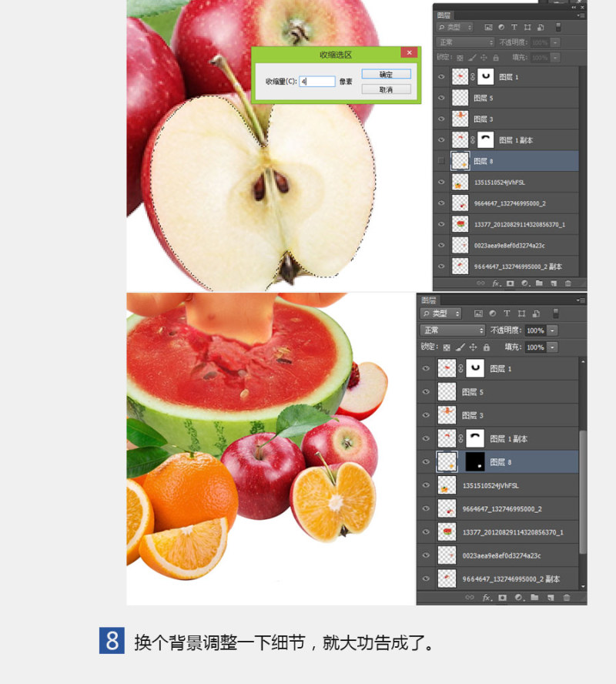Open 类型 filter dropdown in watermelon-side Layers panel

tap(440, 313)
